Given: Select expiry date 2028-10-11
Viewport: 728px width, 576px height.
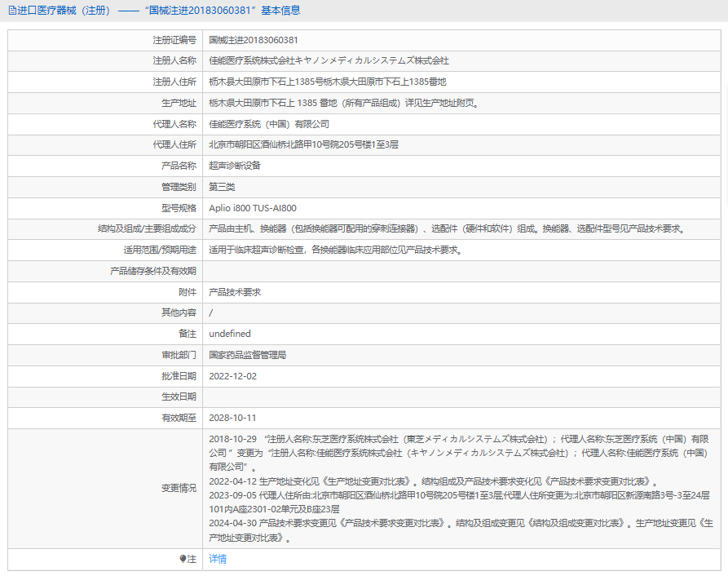Looking at the screenshot, I should (232, 418).
